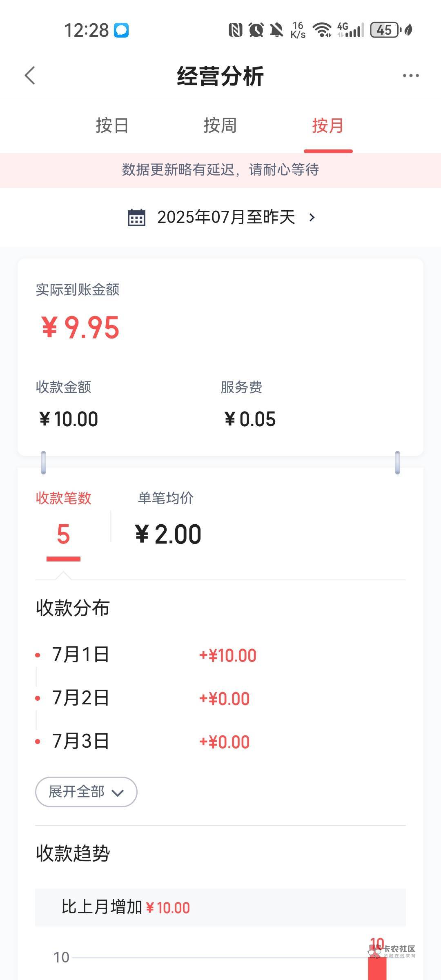
Task: Tap the alarm clock status icon
Action: [x=256, y=30]
